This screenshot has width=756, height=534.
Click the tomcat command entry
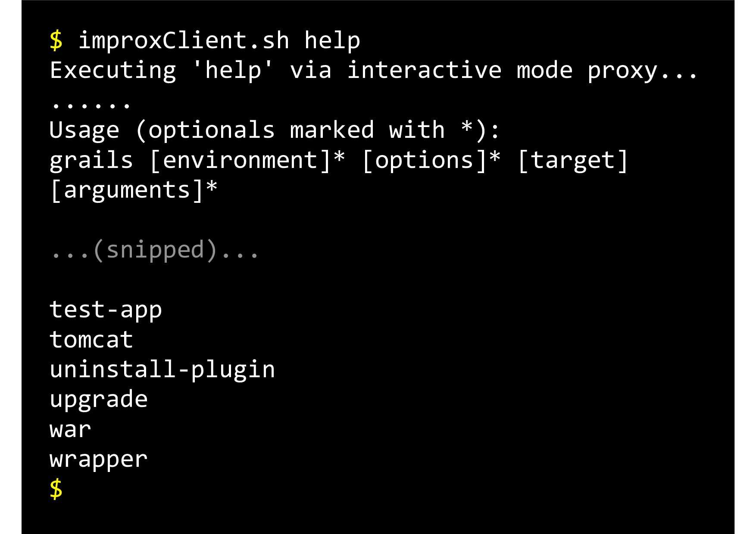(91, 340)
